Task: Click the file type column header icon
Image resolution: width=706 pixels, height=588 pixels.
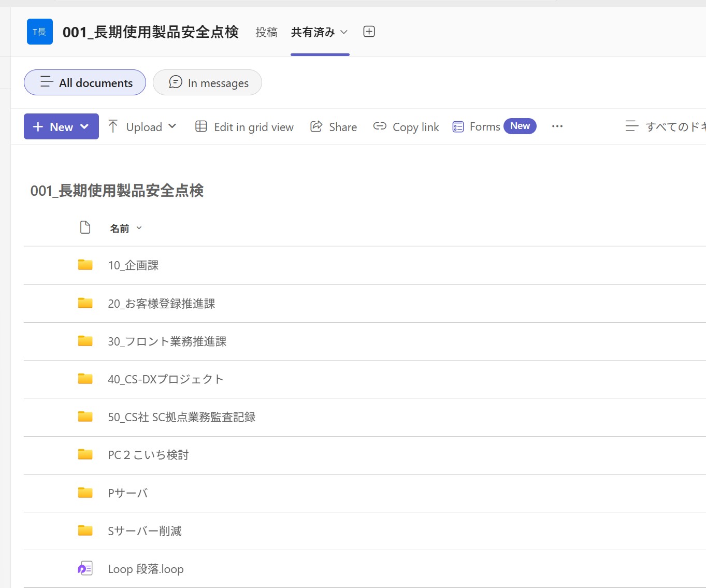Action: [x=85, y=227]
